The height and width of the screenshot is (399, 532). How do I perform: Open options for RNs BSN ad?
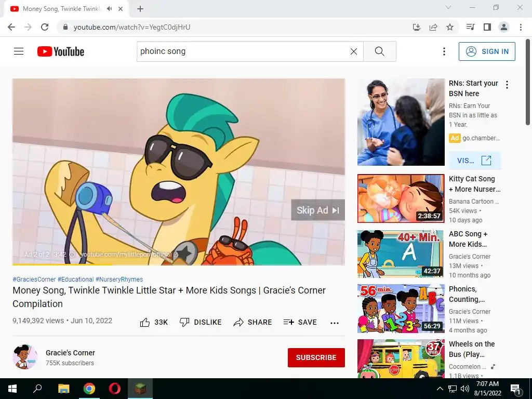[507, 85]
